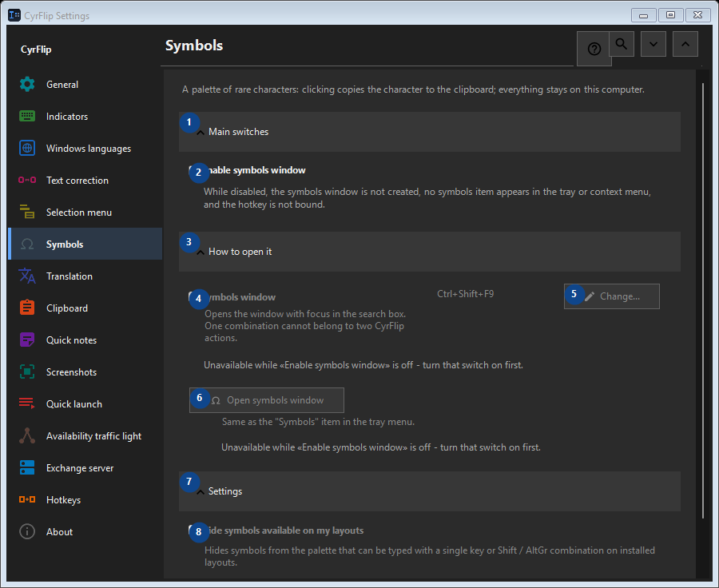This screenshot has height=588, width=719.
Task: Click the Clipboard icon in sidebar
Action: [x=27, y=308]
